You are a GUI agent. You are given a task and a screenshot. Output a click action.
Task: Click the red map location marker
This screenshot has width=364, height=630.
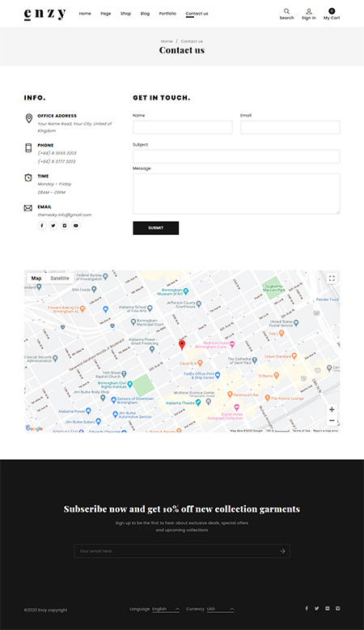182,345
